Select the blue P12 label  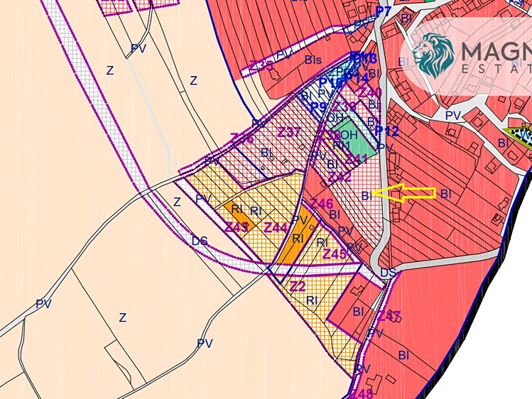pos(386,131)
